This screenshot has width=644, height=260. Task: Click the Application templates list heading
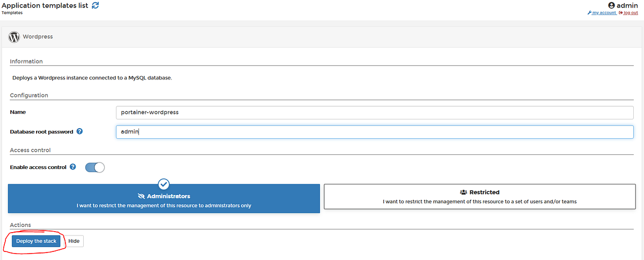[x=45, y=5]
